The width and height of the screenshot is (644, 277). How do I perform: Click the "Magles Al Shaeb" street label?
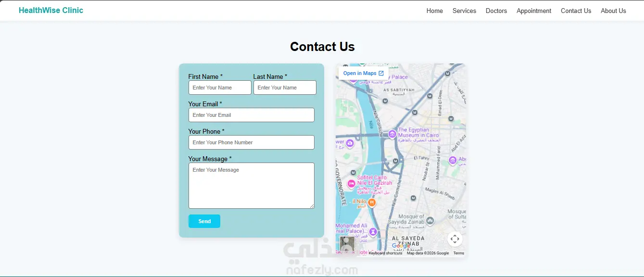tap(440, 193)
